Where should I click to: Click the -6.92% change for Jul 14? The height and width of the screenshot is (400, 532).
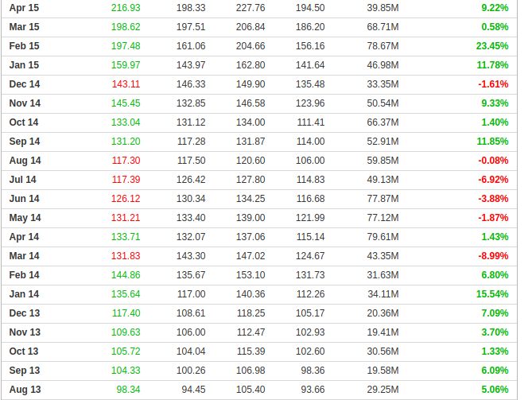(x=493, y=180)
